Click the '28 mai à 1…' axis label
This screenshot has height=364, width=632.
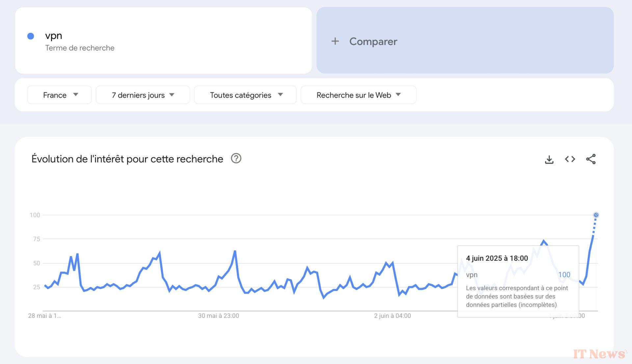(44, 316)
